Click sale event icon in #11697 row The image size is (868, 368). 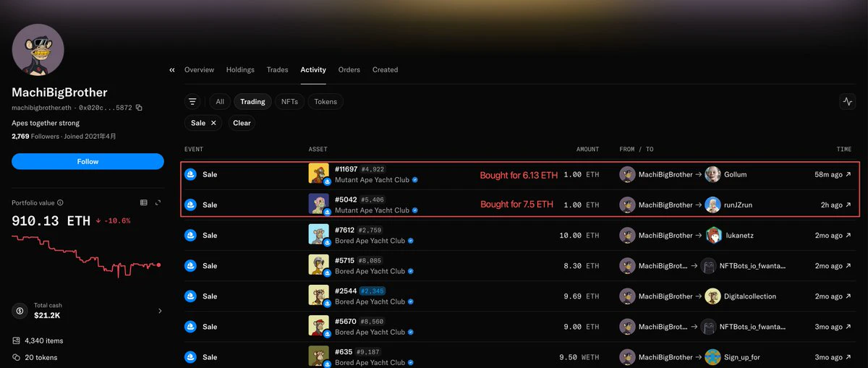[x=190, y=174]
